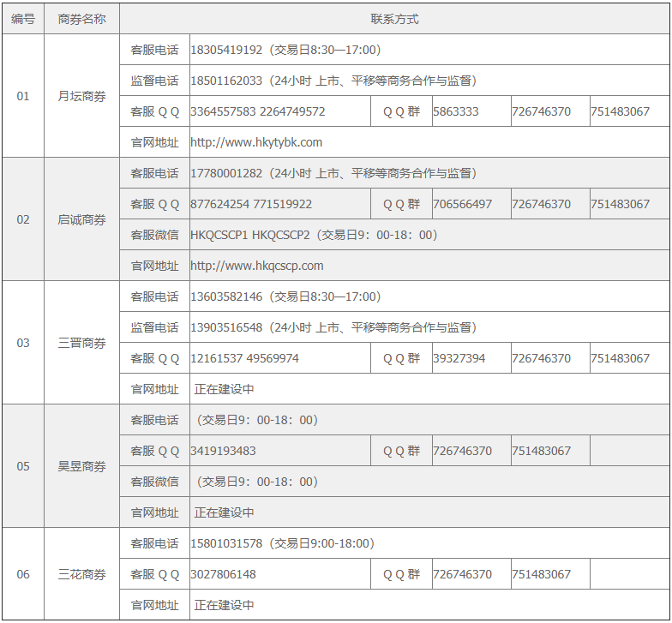This screenshot has height=623, width=672.
Task: Select QQ group number 706566497
Action: point(463,204)
